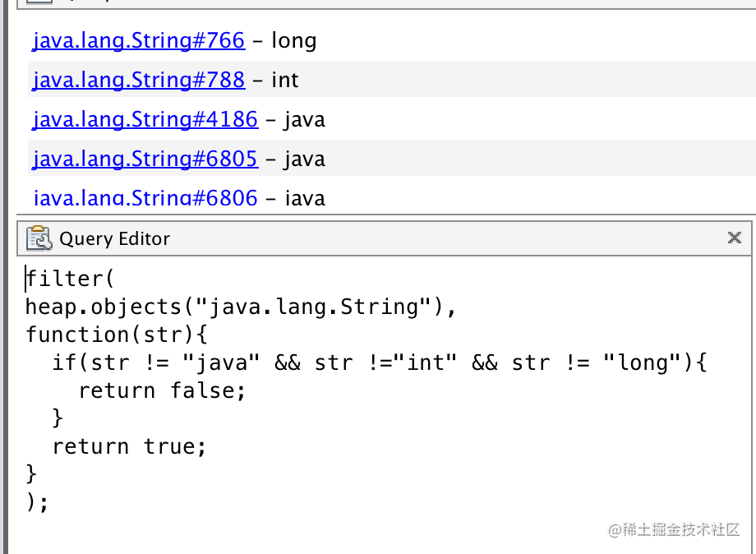Click the "return true;" statement
Image resolution: width=756 pixels, height=554 pixels.
click(129, 446)
